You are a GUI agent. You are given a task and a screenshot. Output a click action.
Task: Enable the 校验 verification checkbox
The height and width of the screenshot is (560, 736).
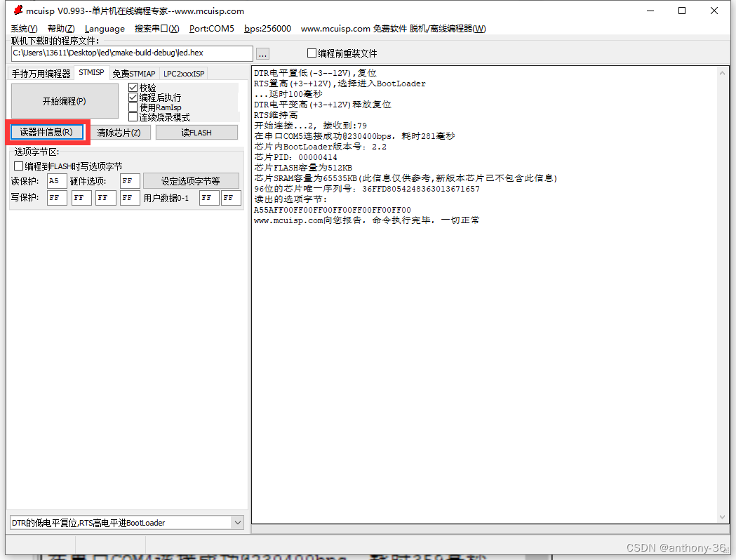133,86
